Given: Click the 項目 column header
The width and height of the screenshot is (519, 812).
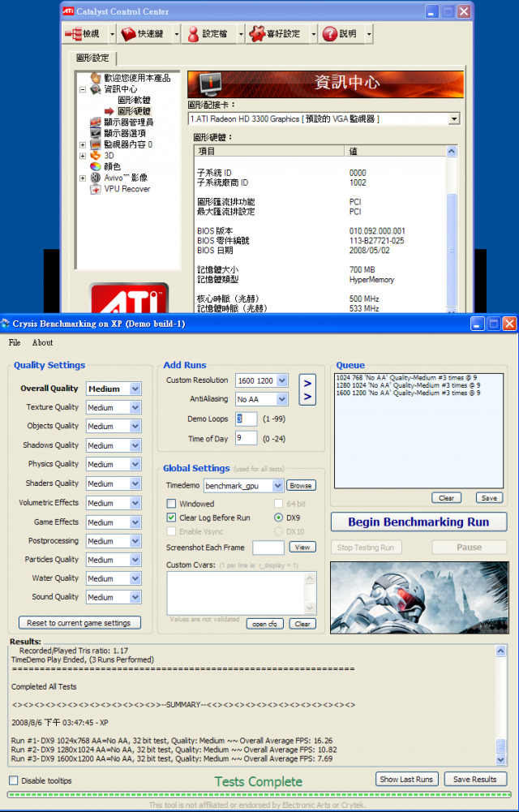Looking at the screenshot, I should [269, 151].
